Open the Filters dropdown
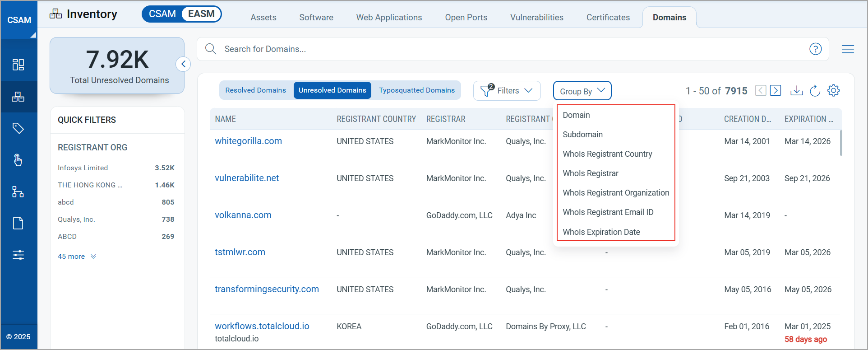The width and height of the screenshot is (868, 350). click(x=507, y=91)
